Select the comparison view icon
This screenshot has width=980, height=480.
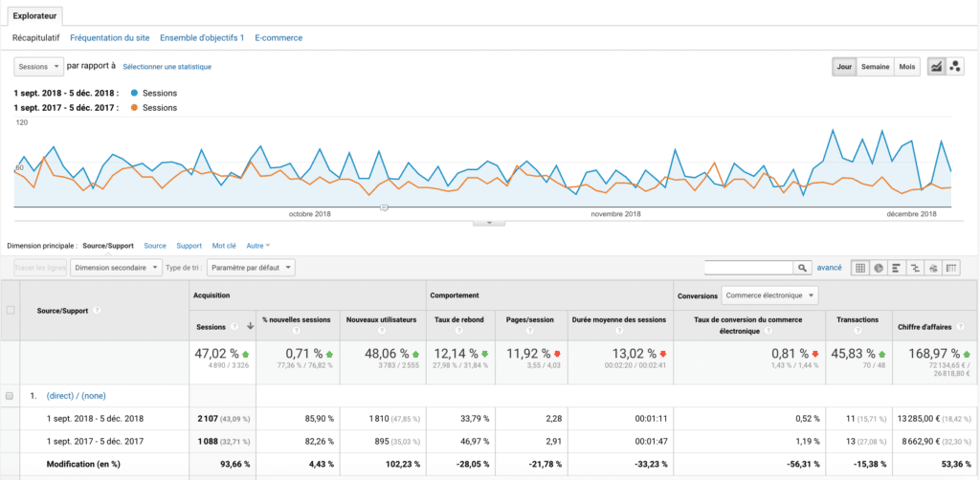[914, 269]
